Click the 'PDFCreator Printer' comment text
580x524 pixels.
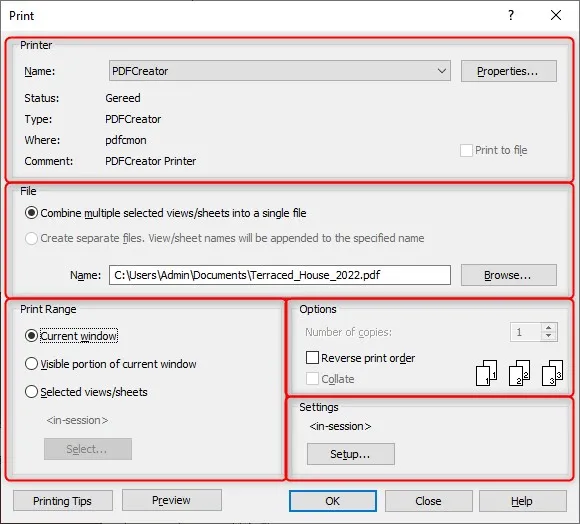(x=151, y=161)
